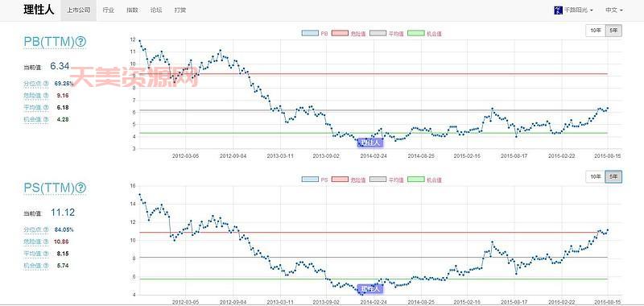
Task: Open the PS(TTM) help question-mark icon
Action: point(81,188)
